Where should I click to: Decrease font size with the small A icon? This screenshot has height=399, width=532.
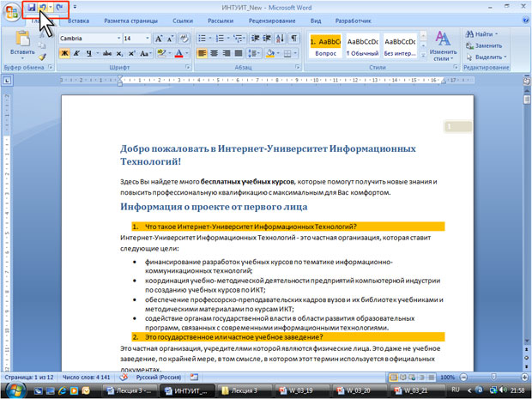point(170,39)
